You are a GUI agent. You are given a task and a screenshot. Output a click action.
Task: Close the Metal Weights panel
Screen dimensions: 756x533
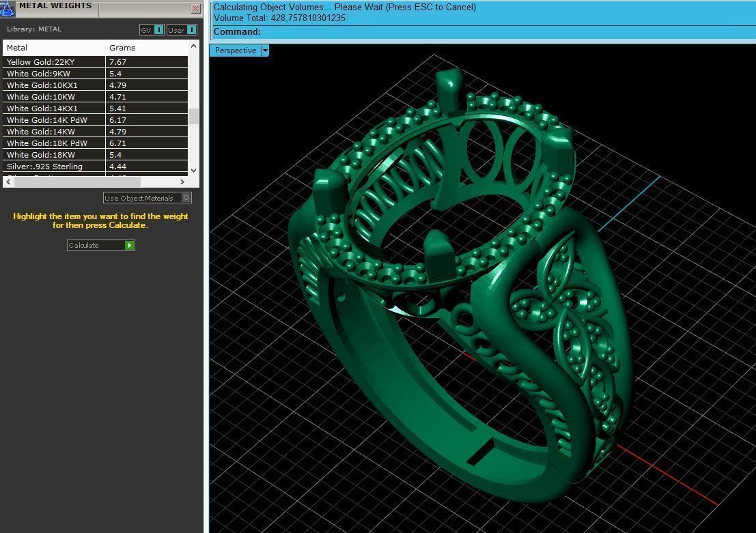(195, 8)
